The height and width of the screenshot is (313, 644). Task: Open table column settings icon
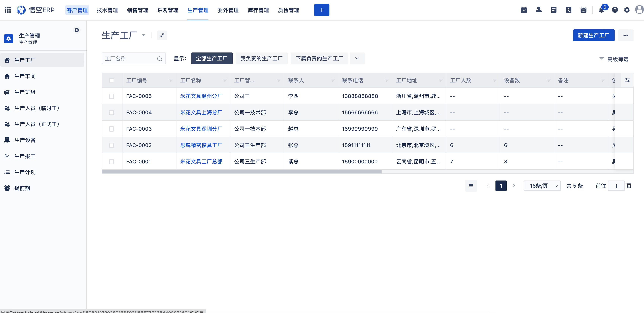click(x=627, y=80)
